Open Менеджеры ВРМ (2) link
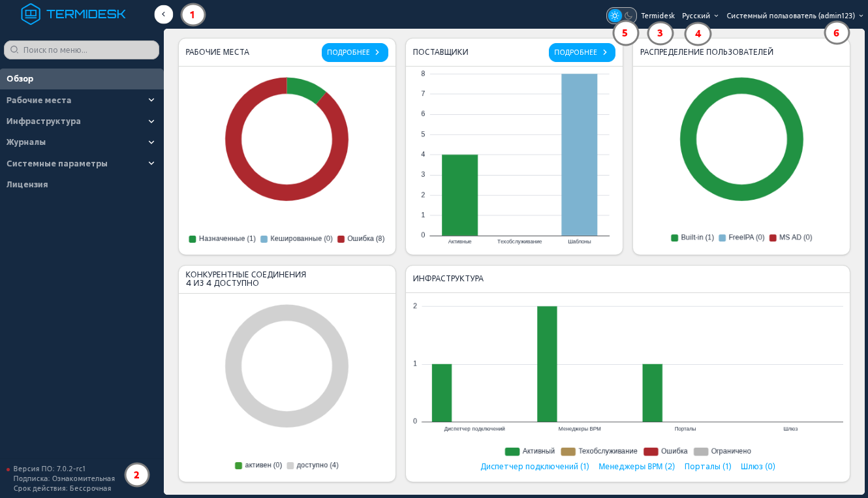Image resolution: width=868 pixels, height=498 pixels. pos(637,467)
